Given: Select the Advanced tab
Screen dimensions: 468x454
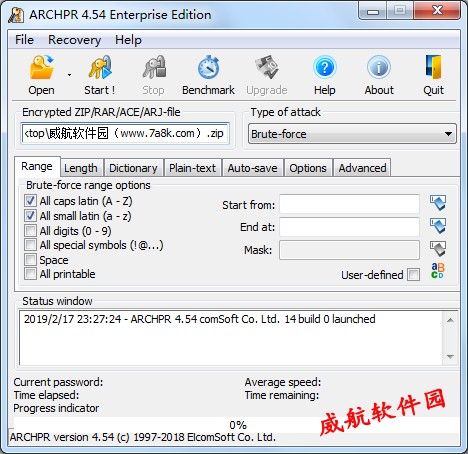Looking at the screenshot, I should tap(362, 168).
